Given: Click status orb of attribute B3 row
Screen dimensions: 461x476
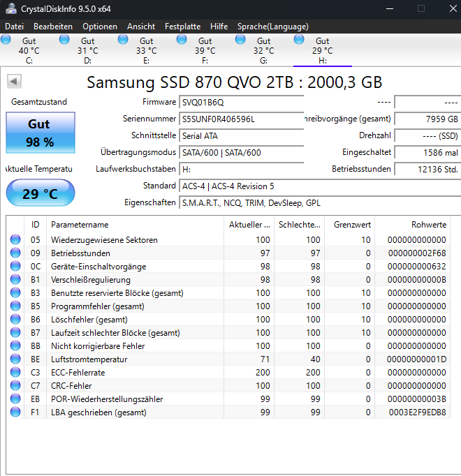Looking at the screenshot, I should 15,292.
